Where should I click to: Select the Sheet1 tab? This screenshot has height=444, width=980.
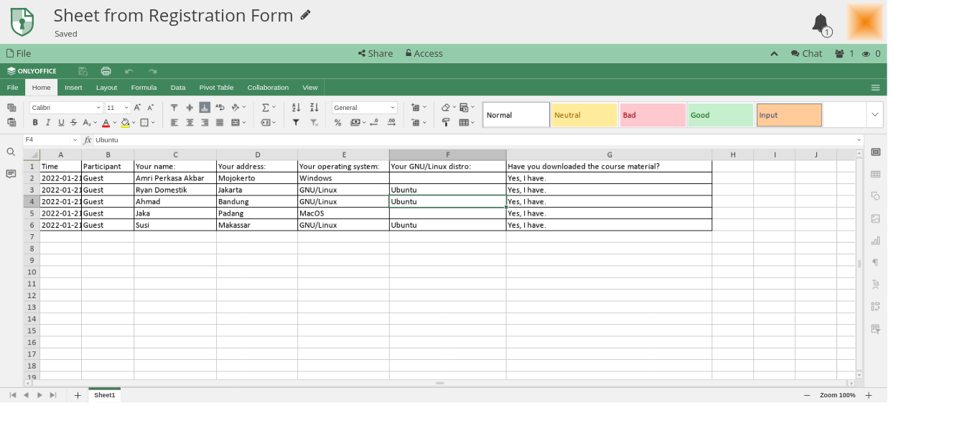click(x=105, y=395)
